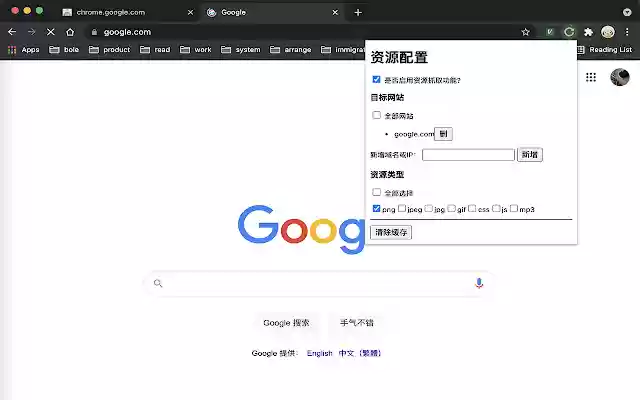Check the jpg resource type
Screen dimensions: 640x400
tap(429, 209)
